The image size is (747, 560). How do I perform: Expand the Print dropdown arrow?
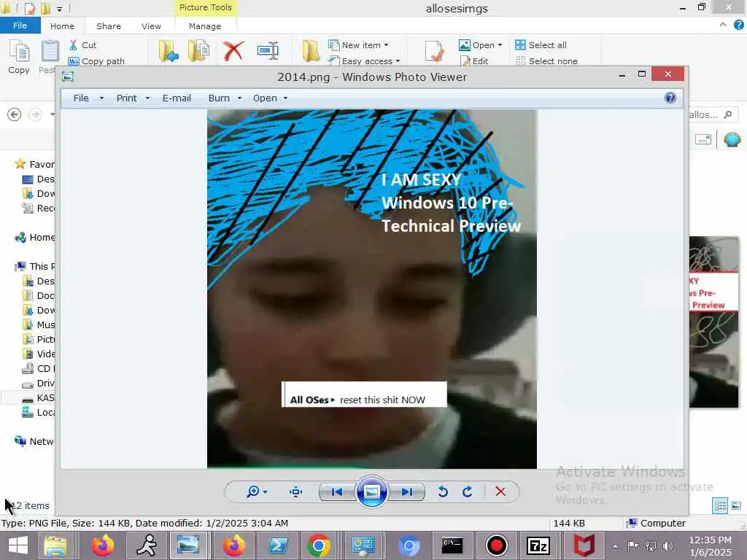coord(147,98)
